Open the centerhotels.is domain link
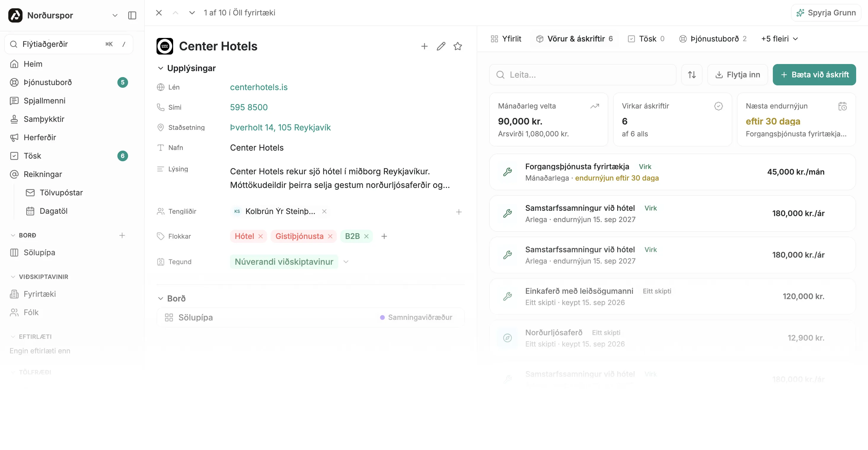868x450 pixels. 259,87
